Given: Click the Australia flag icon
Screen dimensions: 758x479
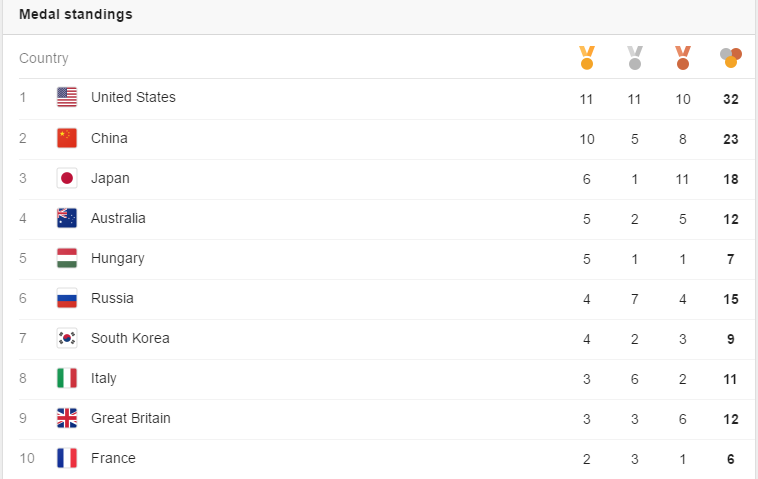Looking at the screenshot, I should coord(67,218).
